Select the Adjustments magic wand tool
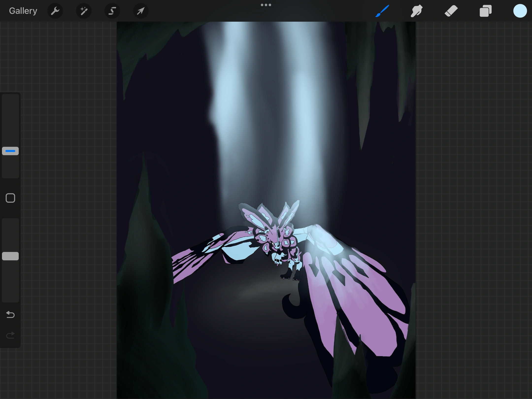The height and width of the screenshot is (399, 532). [x=84, y=11]
